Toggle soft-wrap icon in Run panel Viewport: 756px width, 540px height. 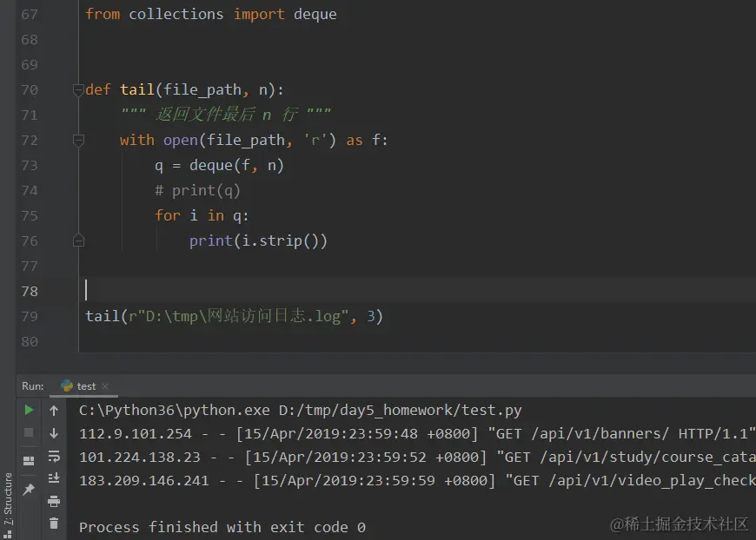tap(54, 456)
